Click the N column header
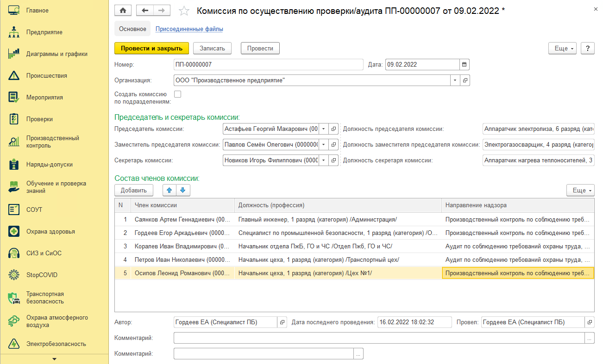This screenshot has width=603, height=364. click(x=123, y=205)
